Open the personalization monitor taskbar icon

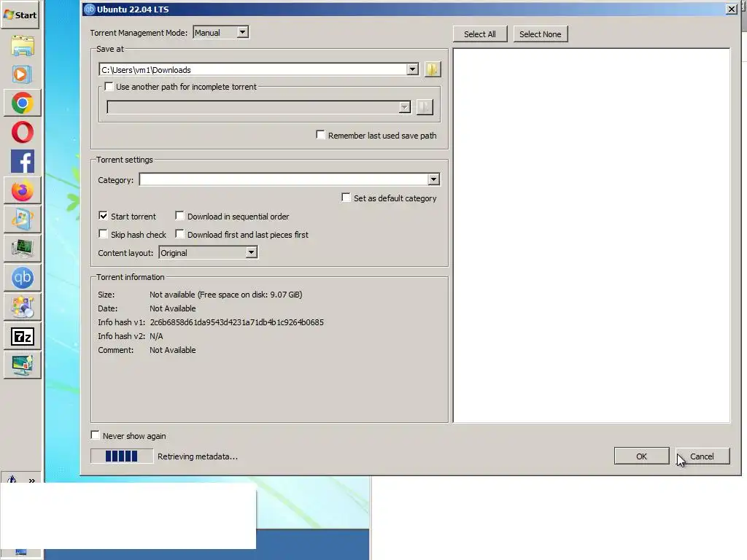click(x=23, y=365)
